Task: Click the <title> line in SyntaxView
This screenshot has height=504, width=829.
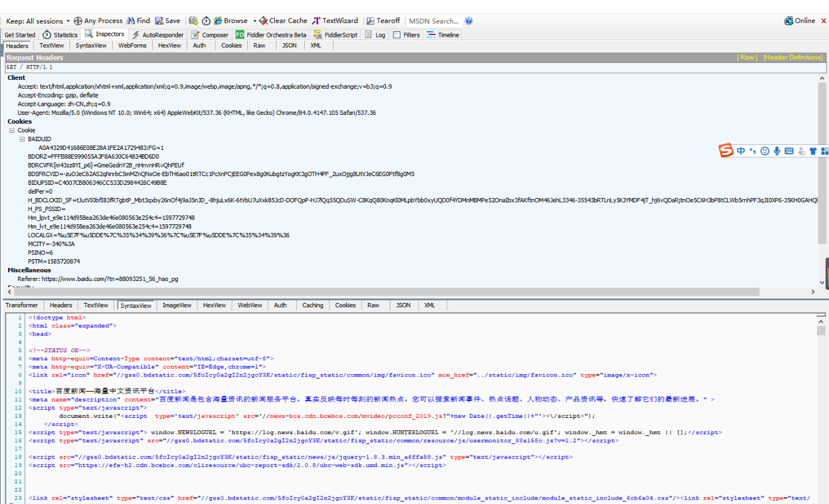Action: click(107, 391)
